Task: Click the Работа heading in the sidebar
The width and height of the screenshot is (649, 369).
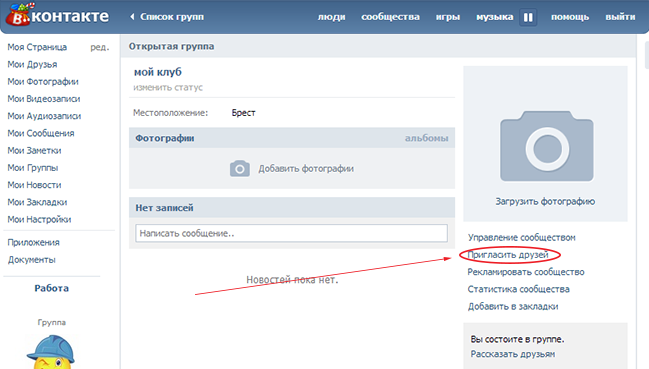Action: [51, 288]
